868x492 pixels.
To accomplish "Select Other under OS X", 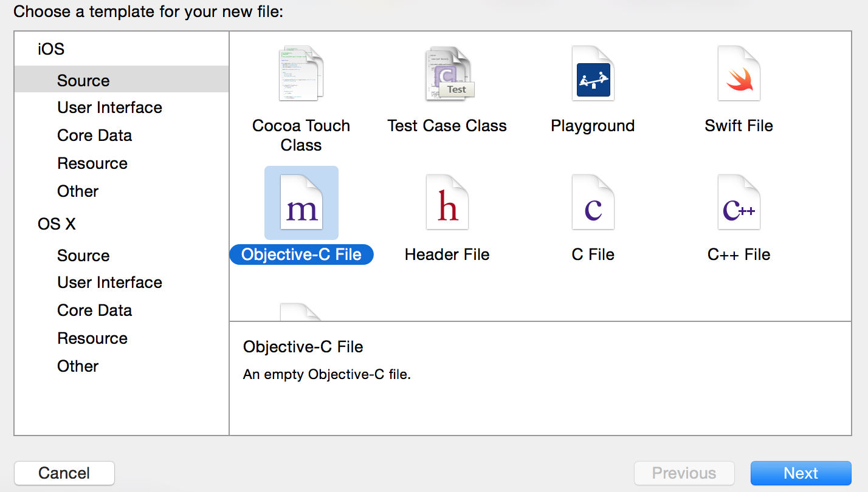I will pyautogui.click(x=78, y=366).
